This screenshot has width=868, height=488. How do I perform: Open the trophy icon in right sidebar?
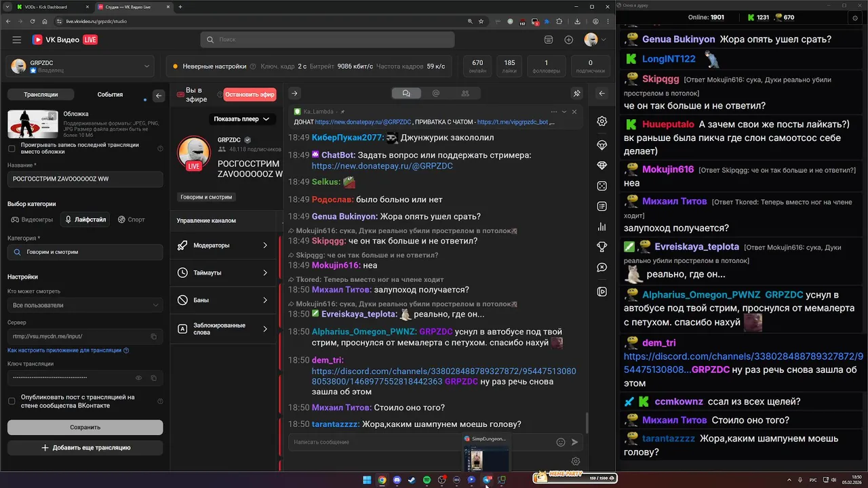pos(601,247)
